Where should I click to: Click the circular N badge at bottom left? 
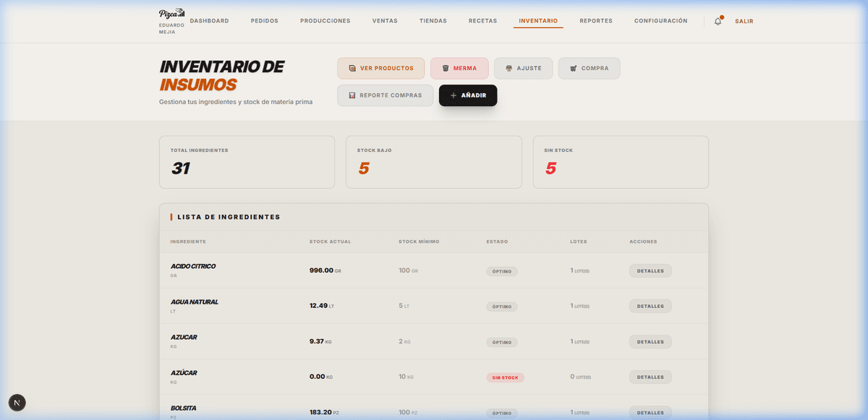tap(17, 403)
